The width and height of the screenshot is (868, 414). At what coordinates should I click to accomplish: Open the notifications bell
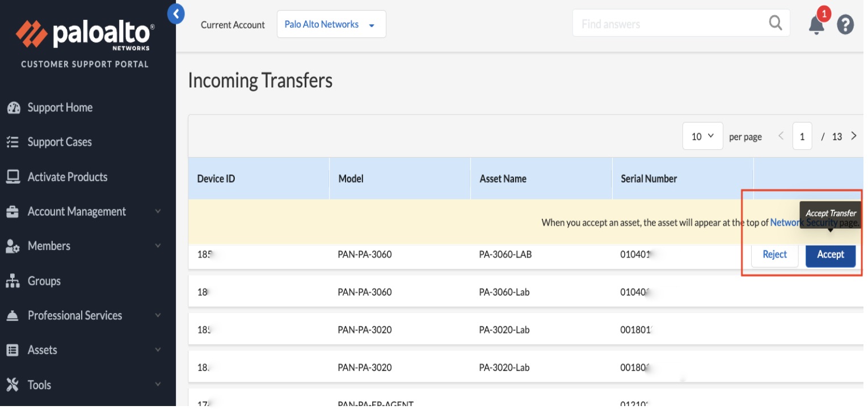816,25
